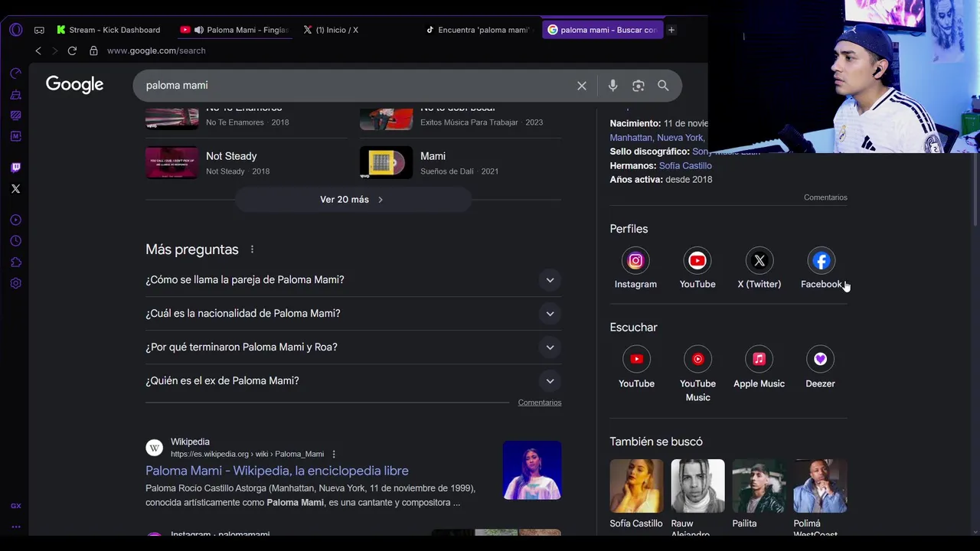Open the Facebook profile icon
This screenshot has width=980, height=551.
tap(821, 261)
